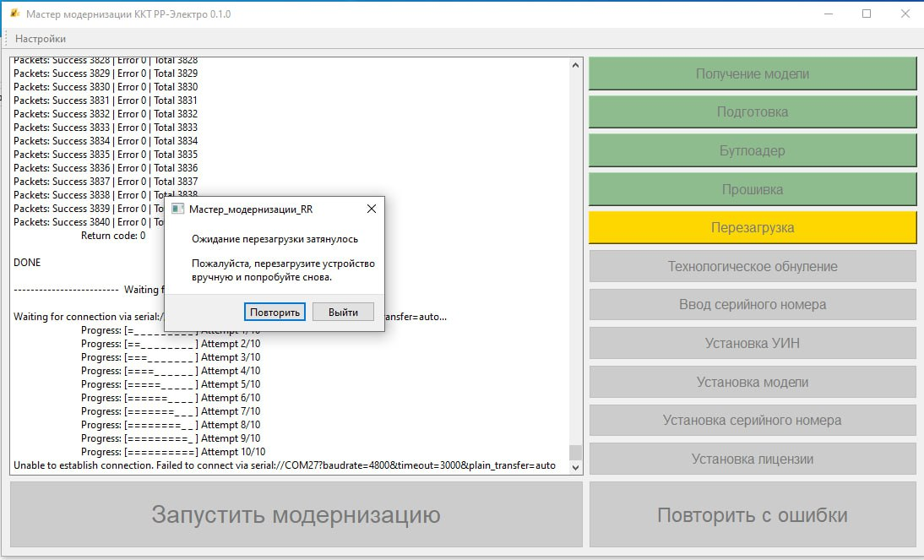
Task: Click the yellow Перезагрузка step button
Action: (752, 227)
